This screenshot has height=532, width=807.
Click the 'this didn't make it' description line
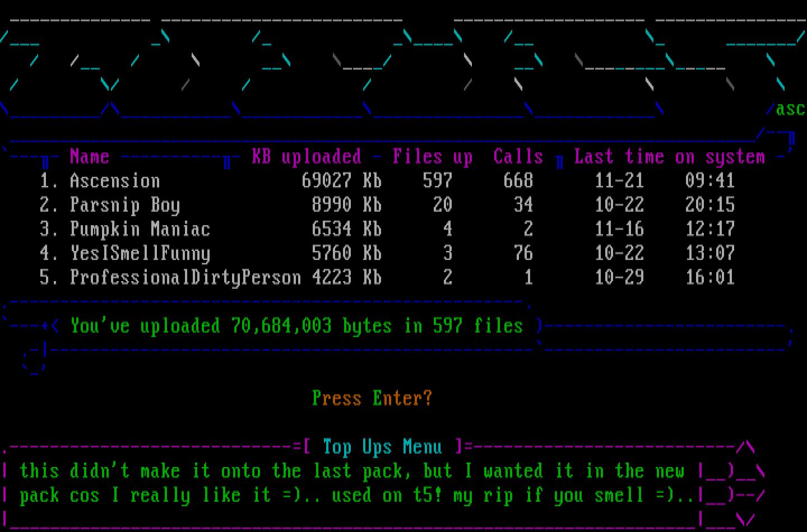[x=352, y=471]
